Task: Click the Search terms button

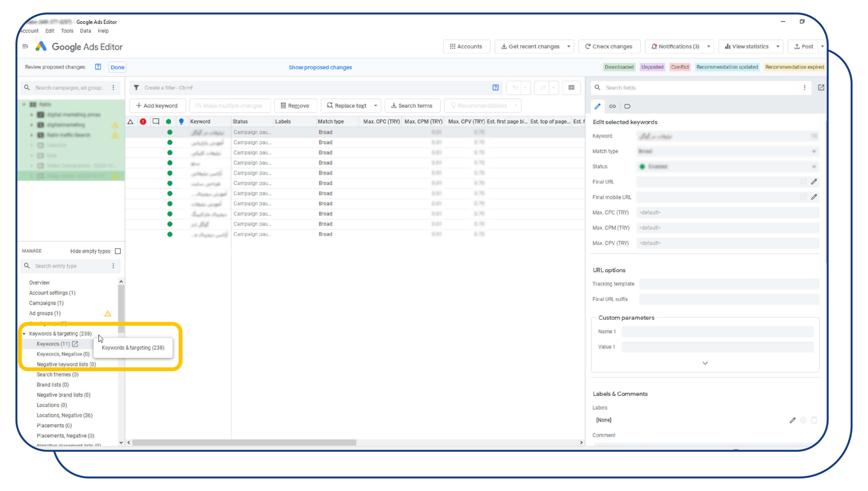Action: [x=412, y=105]
